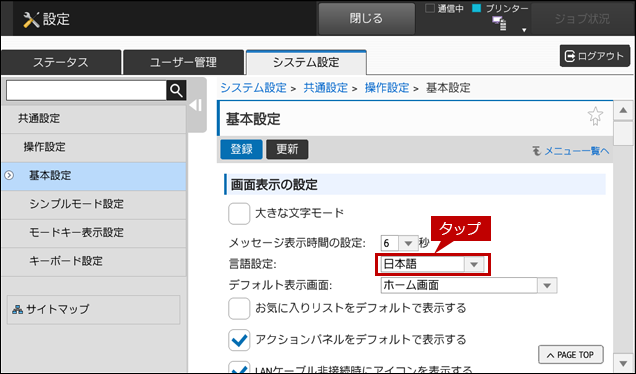This screenshot has height=374, width=636.
Task: Click 共通設定 breadcrumb link
Action: pos(326,88)
